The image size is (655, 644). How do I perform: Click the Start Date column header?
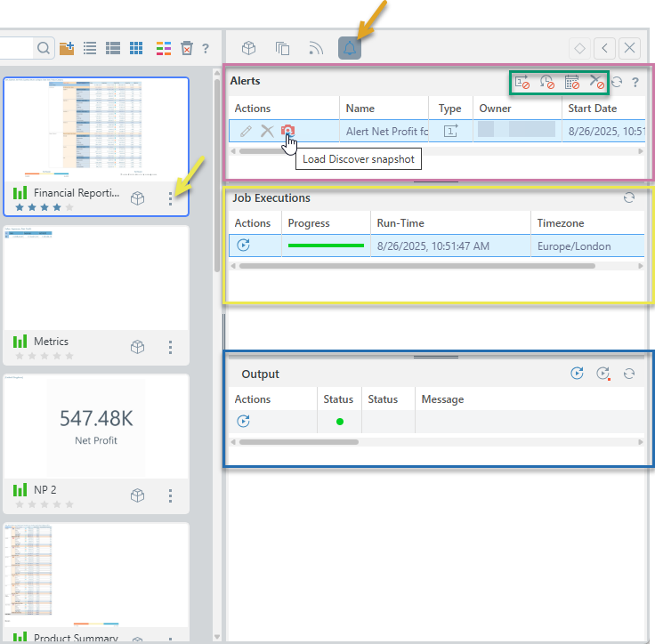coord(593,109)
